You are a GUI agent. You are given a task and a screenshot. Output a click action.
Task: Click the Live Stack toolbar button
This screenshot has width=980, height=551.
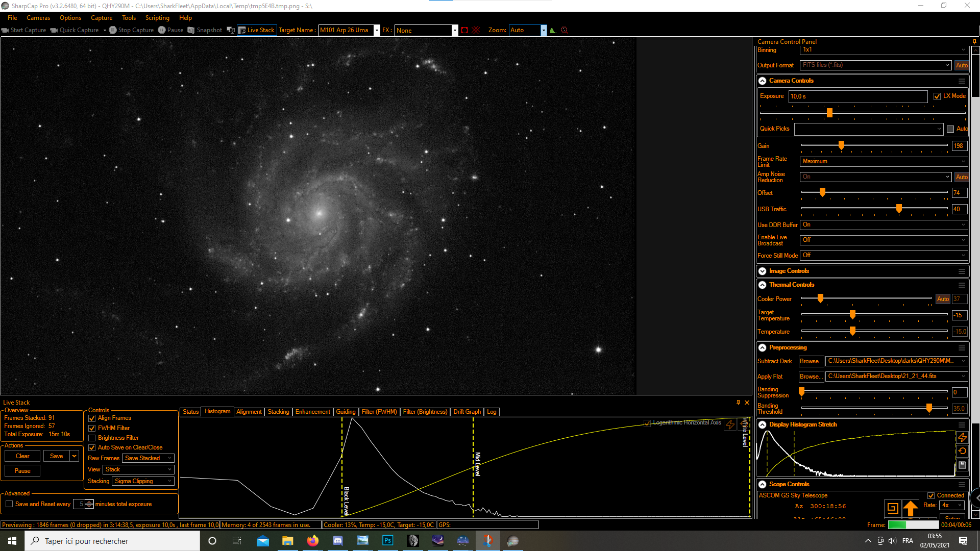(257, 30)
